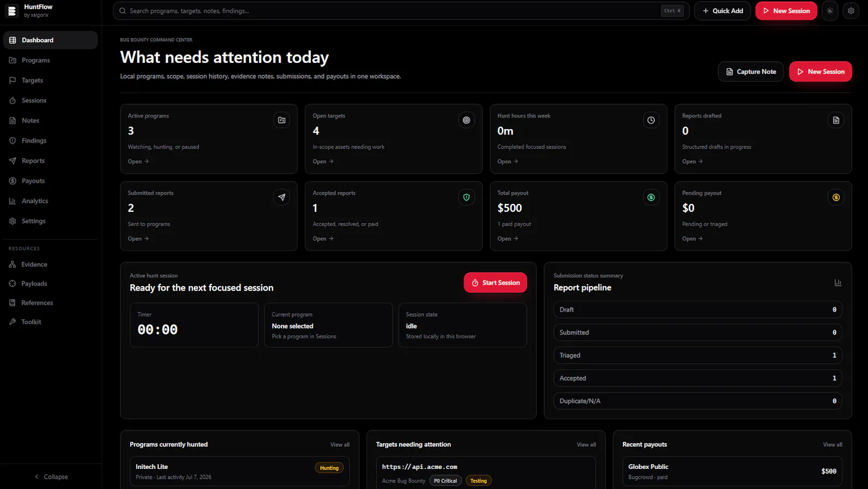Click the Testing status badge
Viewport: 868px width, 489px height.
478,481
